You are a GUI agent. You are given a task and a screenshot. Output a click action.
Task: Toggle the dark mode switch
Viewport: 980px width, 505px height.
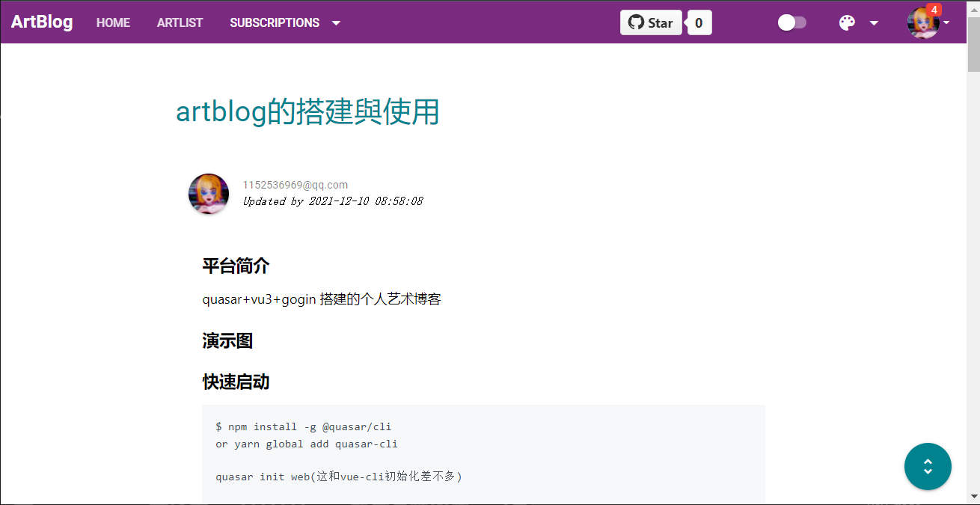tap(792, 22)
